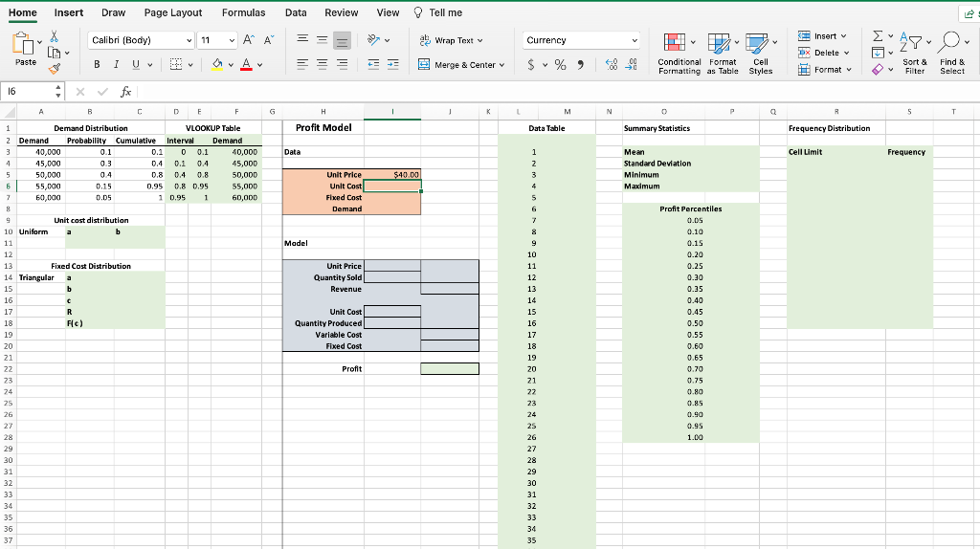Image resolution: width=980 pixels, height=549 pixels.
Task: Open Format as Table gallery
Action: point(723,54)
